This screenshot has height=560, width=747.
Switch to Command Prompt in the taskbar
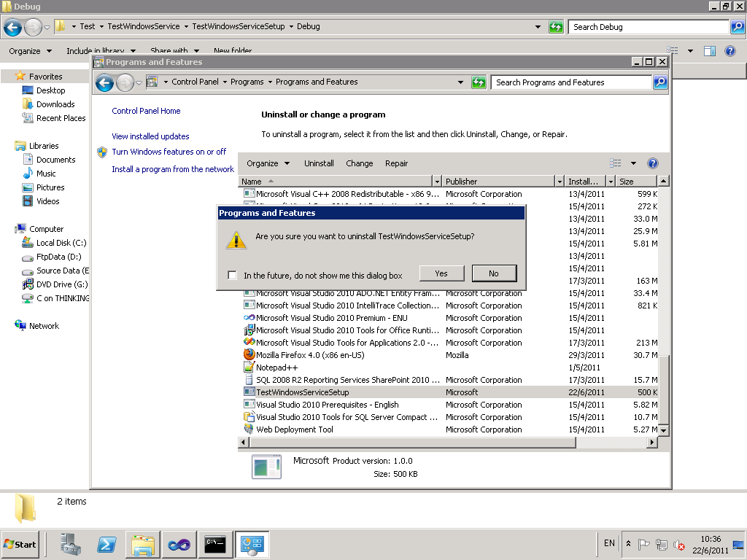(x=215, y=544)
